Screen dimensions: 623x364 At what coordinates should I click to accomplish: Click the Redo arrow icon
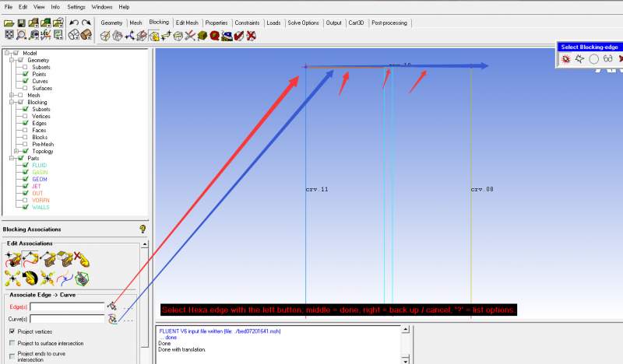click(x=86, y=23)
